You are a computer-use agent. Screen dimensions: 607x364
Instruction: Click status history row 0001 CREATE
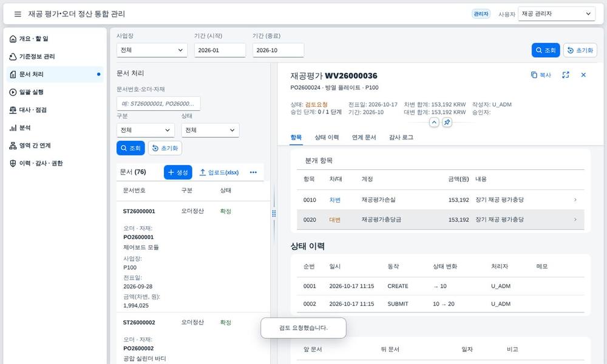pyautogui.click(x=441, y=286)
